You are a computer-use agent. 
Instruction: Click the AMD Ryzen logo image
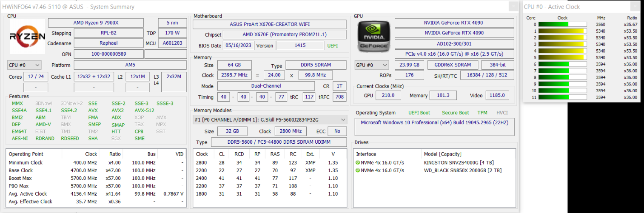click(x=27, y=37)
